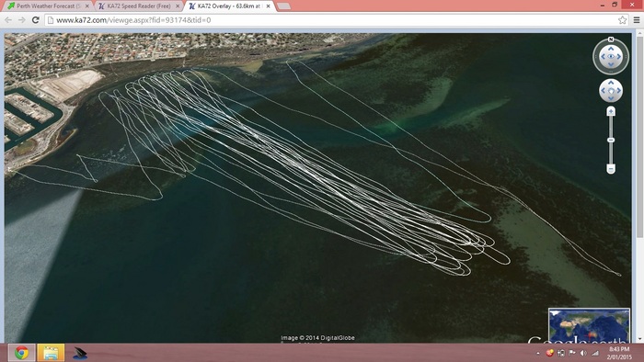Image resolution: width=644 pixels, height=362 pixels.
Task: Click the zoom slider handle
Action: pos(611,141)
